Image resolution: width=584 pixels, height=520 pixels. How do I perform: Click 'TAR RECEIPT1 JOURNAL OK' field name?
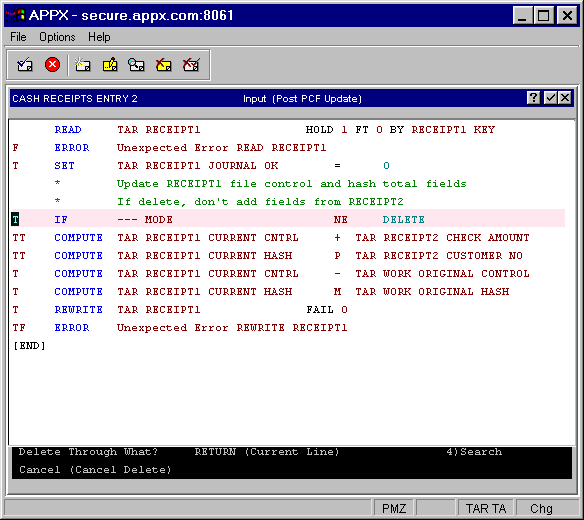(198, 165)
